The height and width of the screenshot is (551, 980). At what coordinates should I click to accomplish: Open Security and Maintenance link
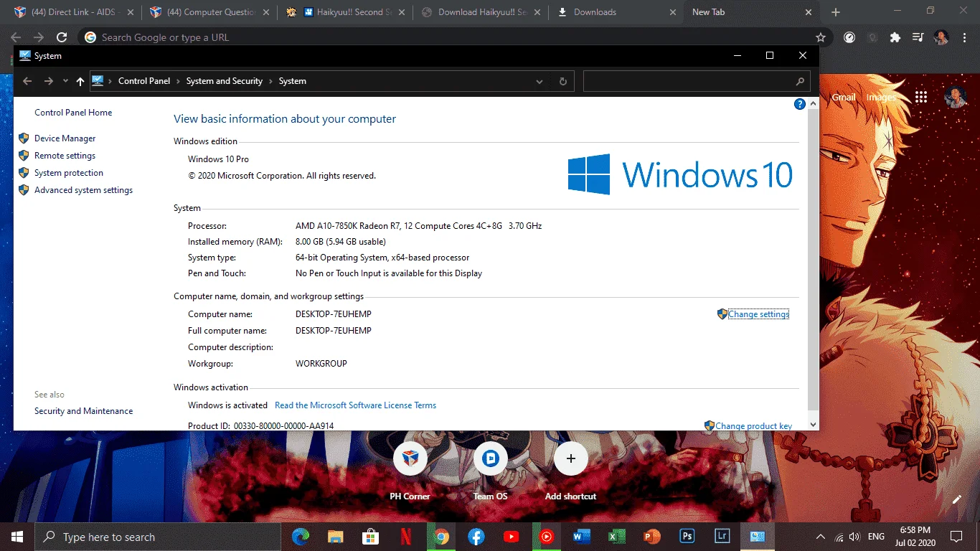83,411
